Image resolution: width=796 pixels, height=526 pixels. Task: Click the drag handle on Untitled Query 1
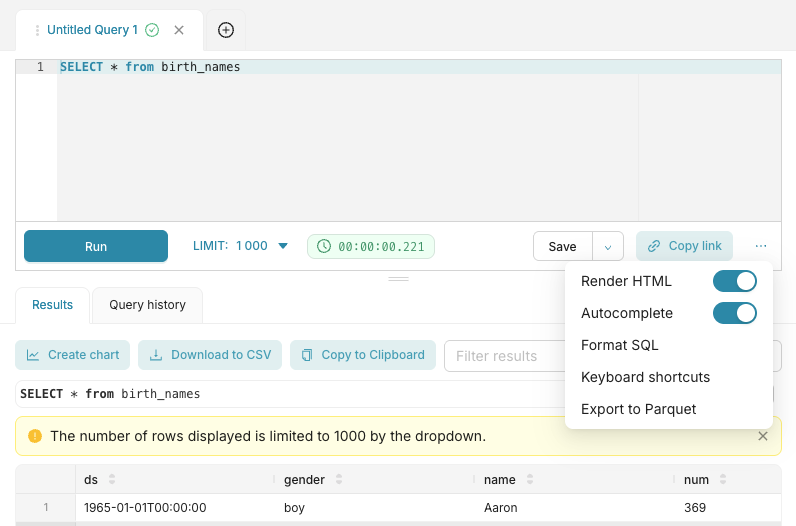(38, 31)
